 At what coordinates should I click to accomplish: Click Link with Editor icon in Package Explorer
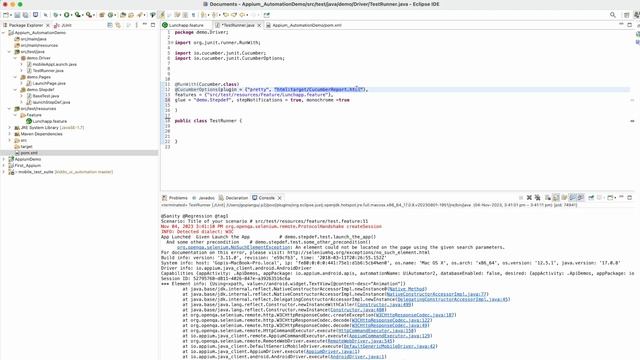(118, 25)
